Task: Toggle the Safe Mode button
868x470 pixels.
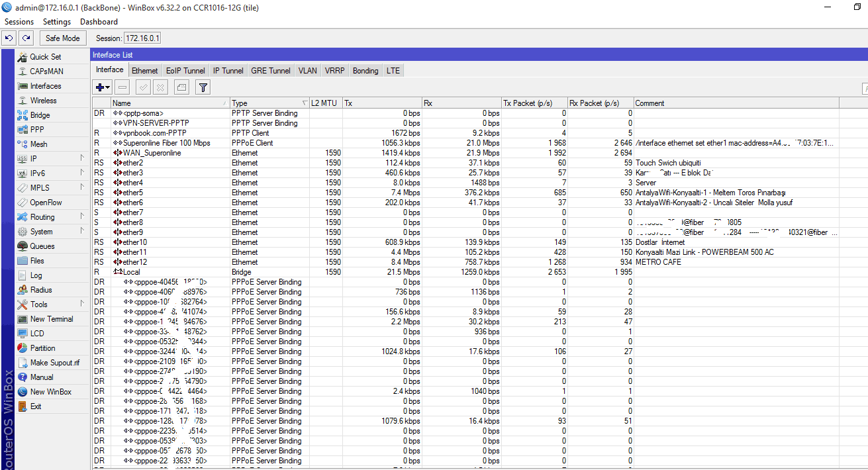Action: click(62, 38)
